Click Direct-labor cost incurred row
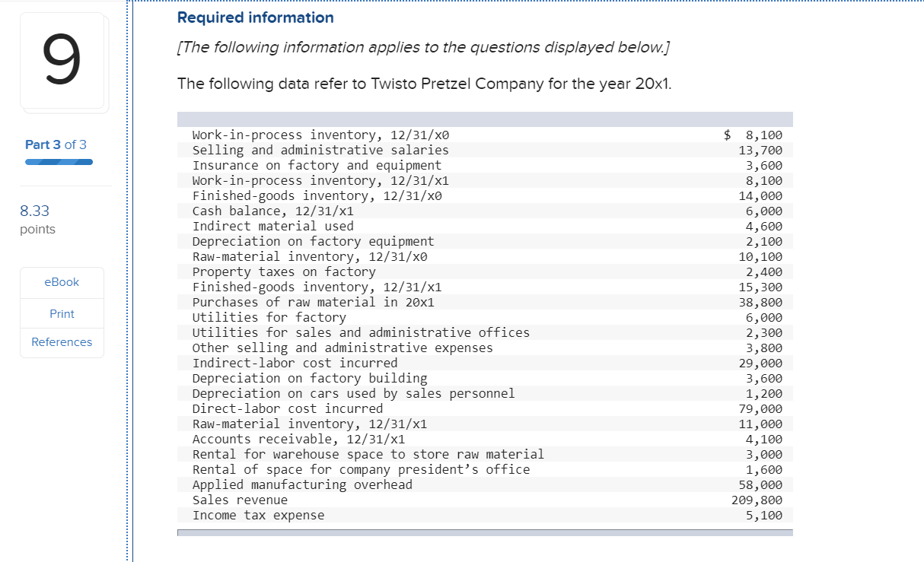 pos(486,408)
